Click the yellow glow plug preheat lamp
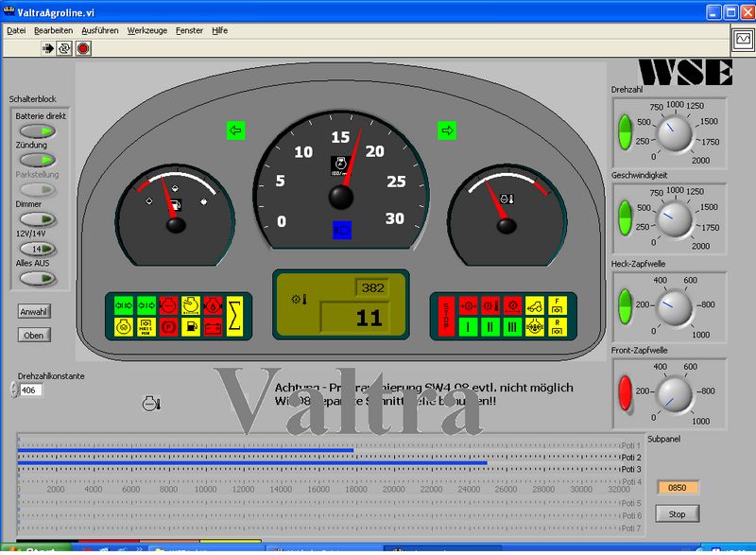Screen dimensions: 756x555 click(124, 327)
